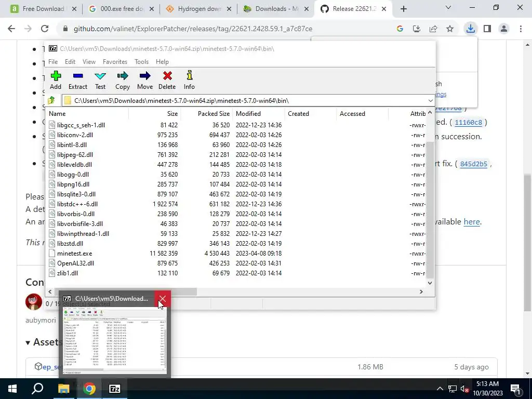Switch to the Hydrogen download tab
Screen dimensions: 532x399
click(x=198, y=9)
